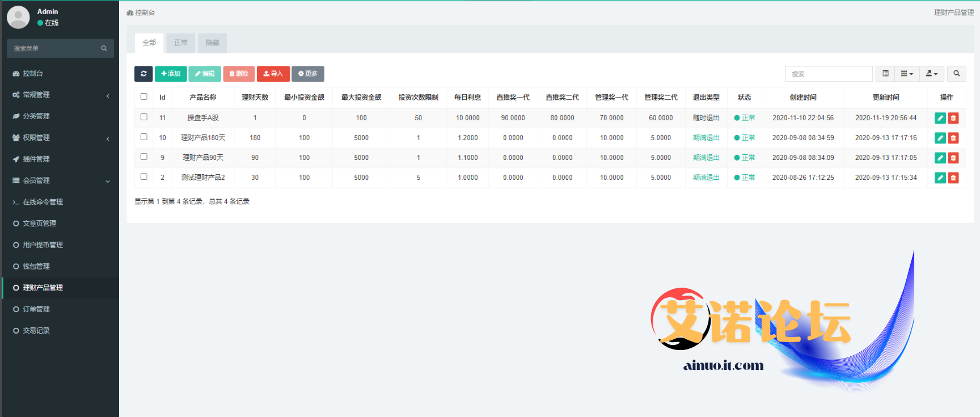Sort by 更新时间 column header

pyautogui.click(x=886, y=98)
